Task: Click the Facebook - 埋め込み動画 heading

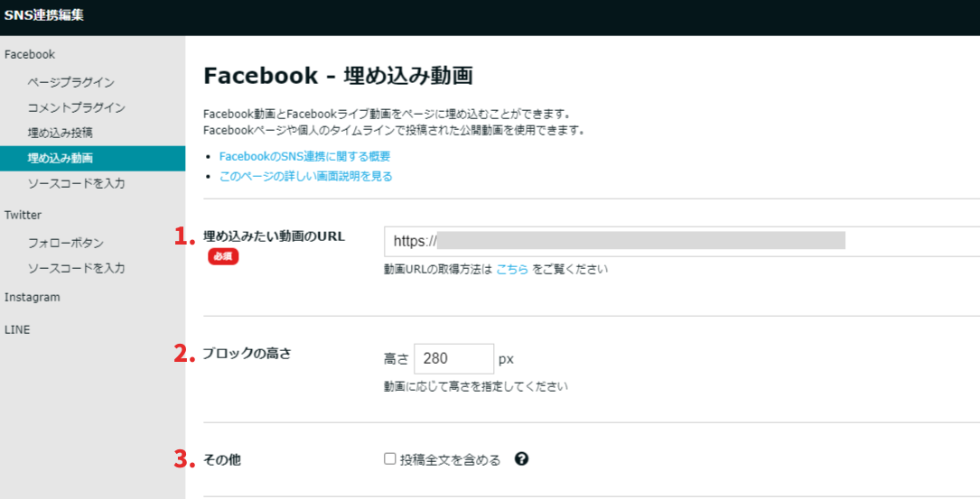Action: tap(338, 76)
